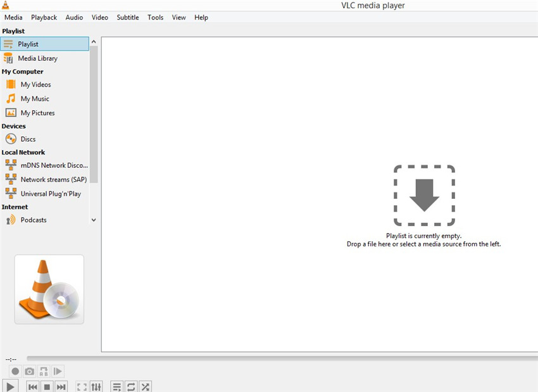Take a snapshot with camera button
The image size is (538, 392).
(30, 371)
